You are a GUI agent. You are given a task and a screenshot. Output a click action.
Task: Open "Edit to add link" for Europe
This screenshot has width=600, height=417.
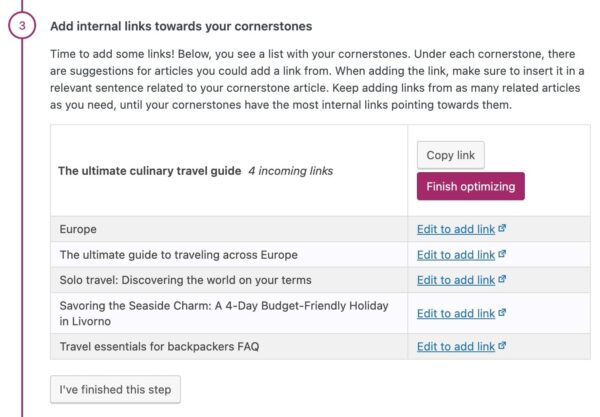click(x=456, y=229)
